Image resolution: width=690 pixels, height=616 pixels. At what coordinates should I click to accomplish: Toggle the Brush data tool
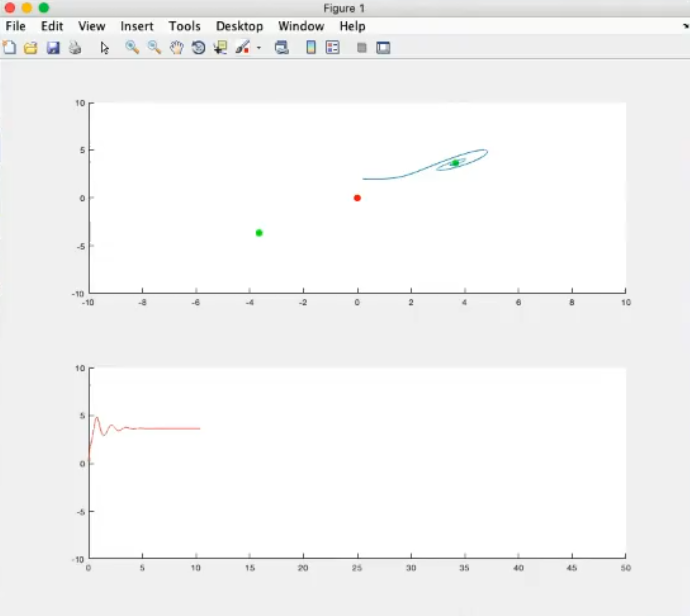tap(242, 47)
